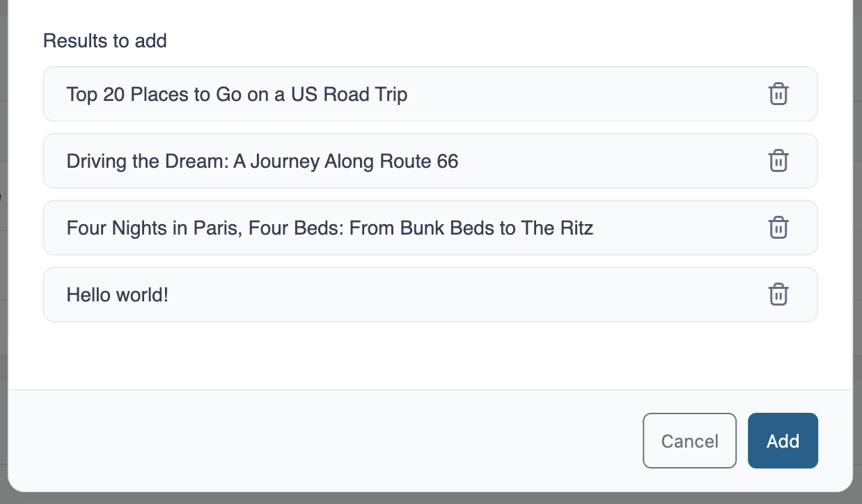Delete the Hello world! result
This screenshot has width=862, height=504.
pyautogui.click(x=778, y=294)
